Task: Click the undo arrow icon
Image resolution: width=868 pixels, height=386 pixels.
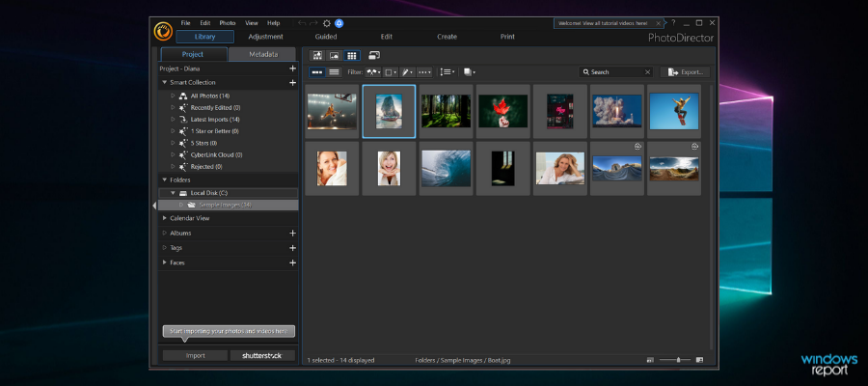Action: tap(302, 23)
